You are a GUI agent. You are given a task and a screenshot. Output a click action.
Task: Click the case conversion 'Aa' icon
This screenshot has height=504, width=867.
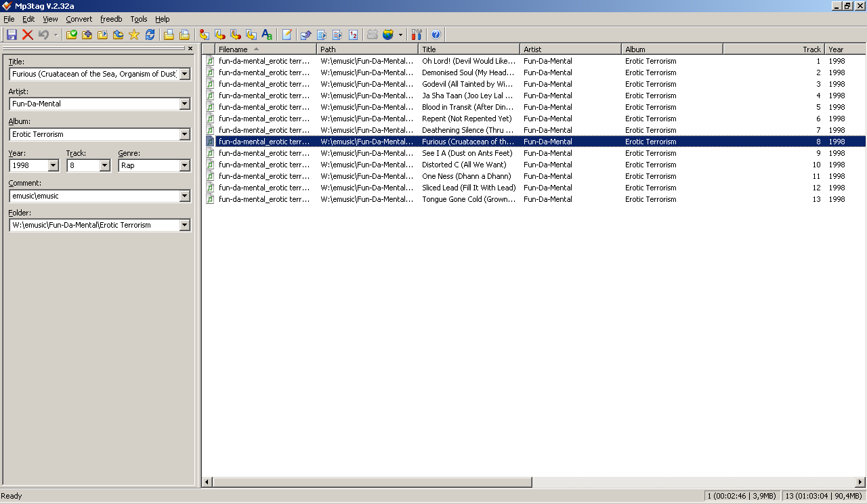(267, 35)
